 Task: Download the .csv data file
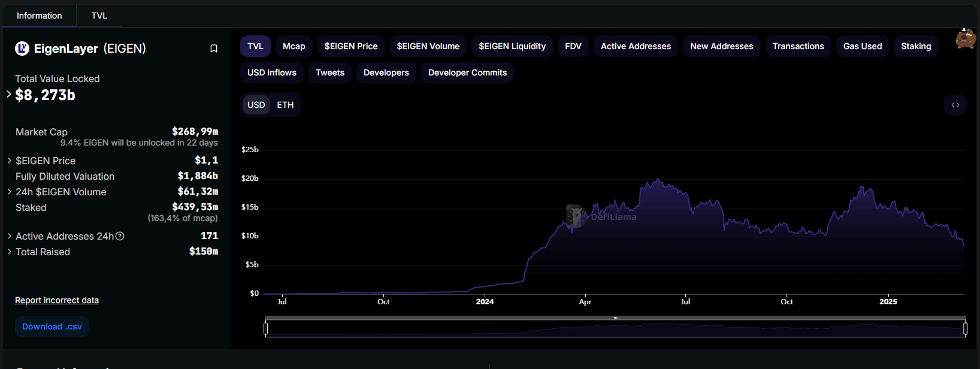pyautogui.click(x=52, y=326)
